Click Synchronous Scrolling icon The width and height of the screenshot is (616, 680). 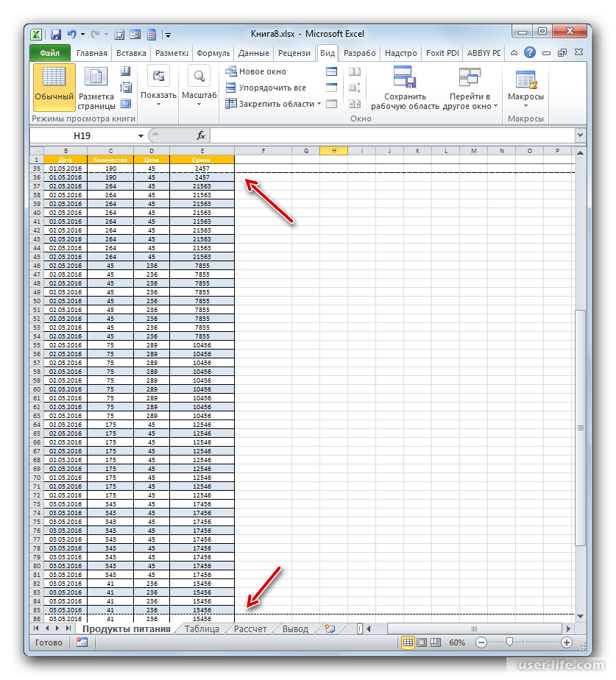click(x=355, y=88)
